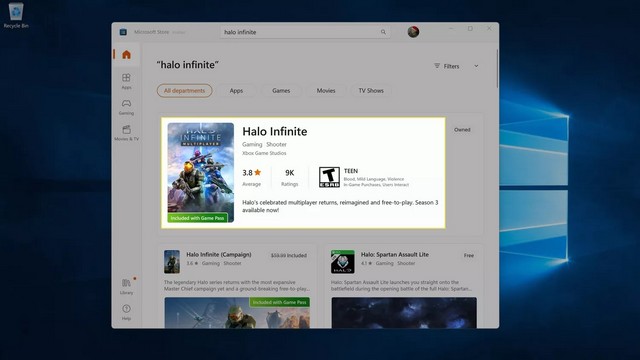Click the Owned label on Halo Infinite
Image resolution: width=640 pixels, height=360 pixels.
click(462, 130)
